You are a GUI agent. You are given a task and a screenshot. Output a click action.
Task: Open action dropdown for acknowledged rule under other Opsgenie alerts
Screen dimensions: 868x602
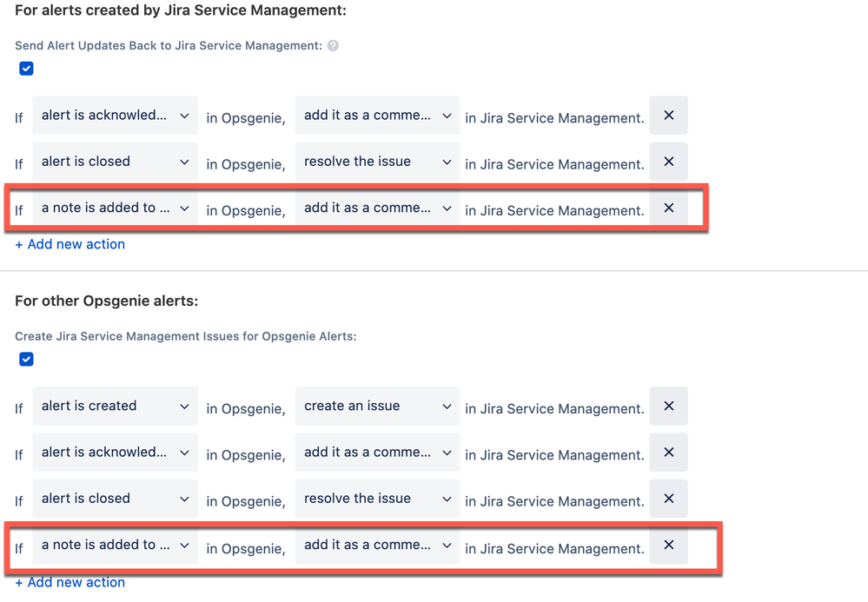pos(378,453)
